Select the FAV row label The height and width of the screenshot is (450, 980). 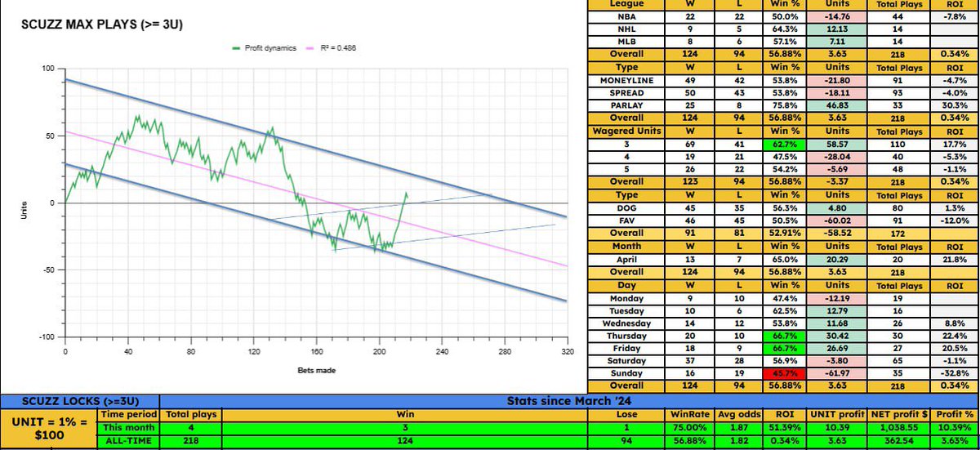(x=627, y=221)
